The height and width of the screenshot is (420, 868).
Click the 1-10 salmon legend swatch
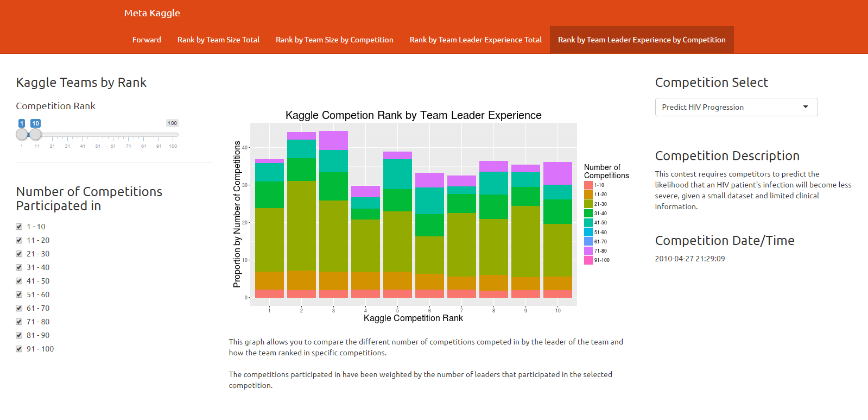[588, 185]
